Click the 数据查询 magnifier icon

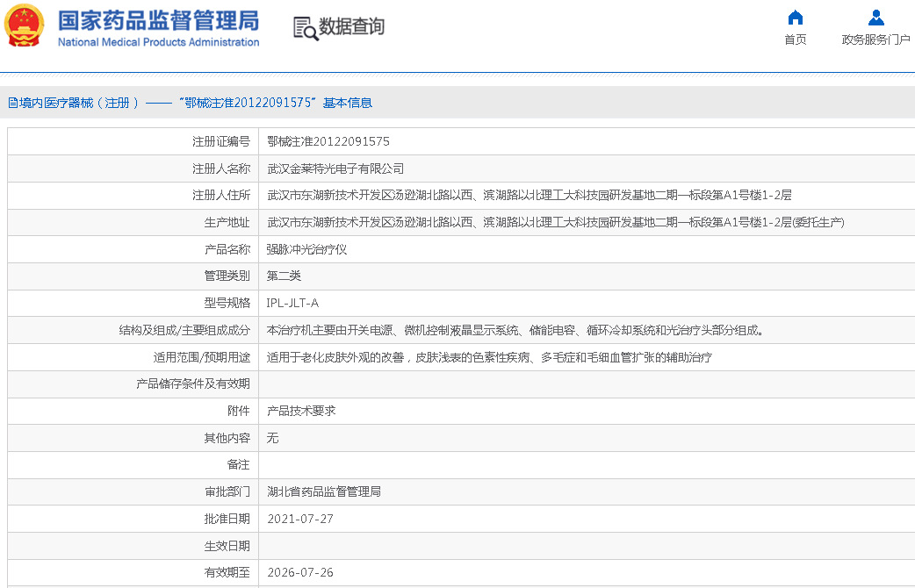click(x=305, y=28)
